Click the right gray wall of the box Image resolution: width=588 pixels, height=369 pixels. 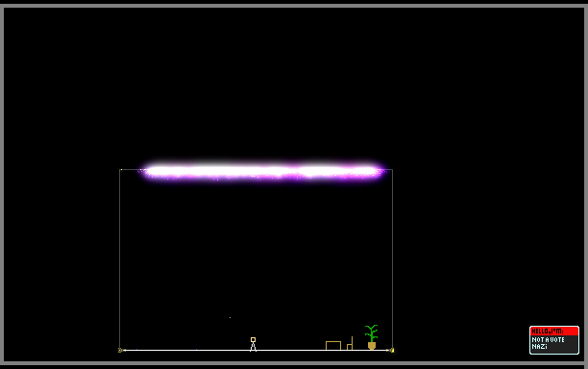tap(393, 258)
